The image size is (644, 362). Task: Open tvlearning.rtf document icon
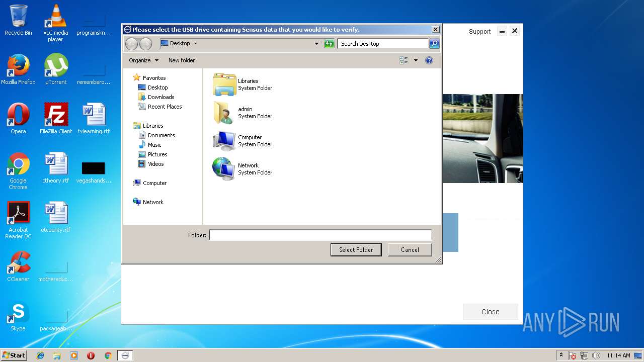tap(94, 119)
